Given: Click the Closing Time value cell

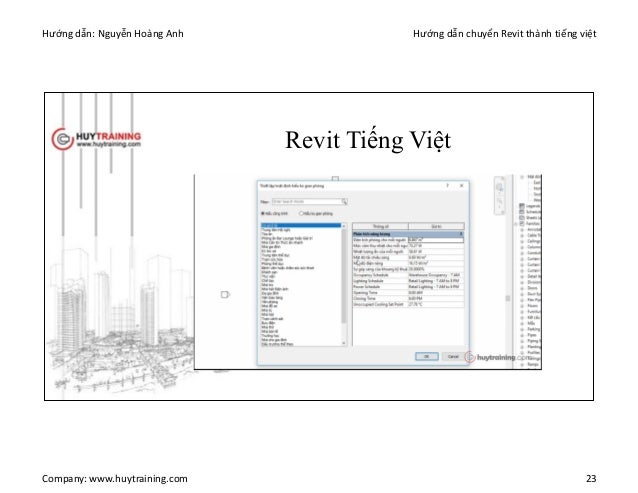Looking at the screenshot, I should [436, 299].
